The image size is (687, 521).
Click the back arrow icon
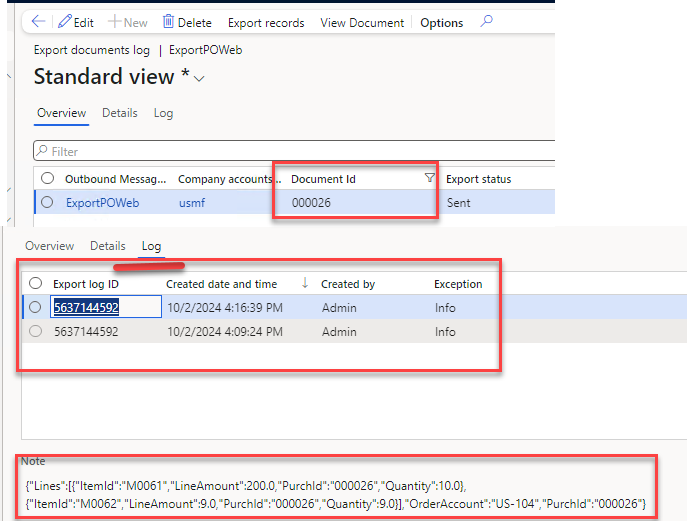pyautogui.click(x=39, y=21)
